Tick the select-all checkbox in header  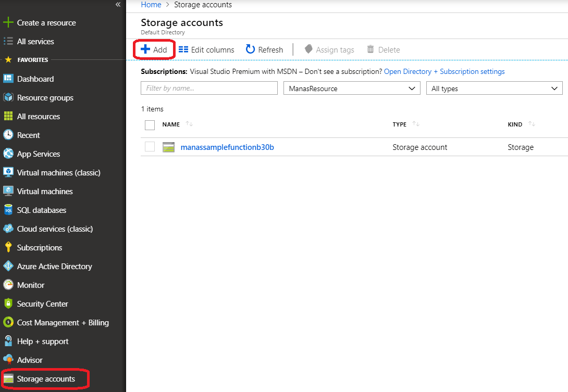[x=150, y=125]
